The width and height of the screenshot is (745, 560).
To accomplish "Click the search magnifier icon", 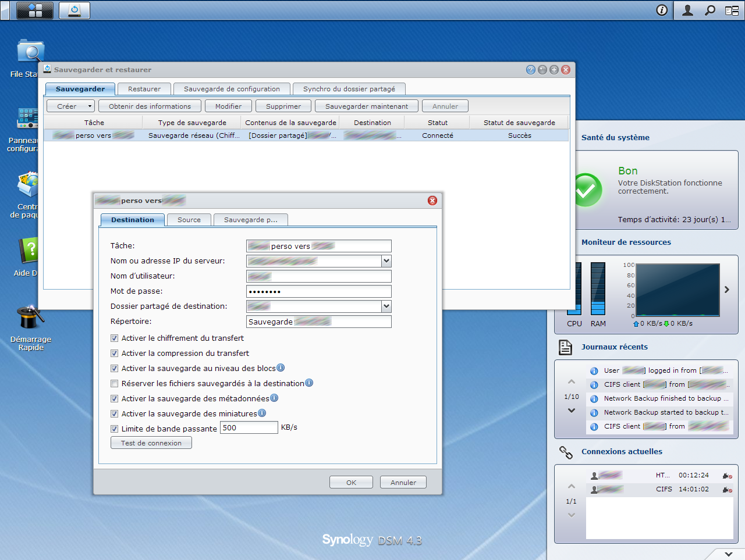I will (x=709, y=10).
